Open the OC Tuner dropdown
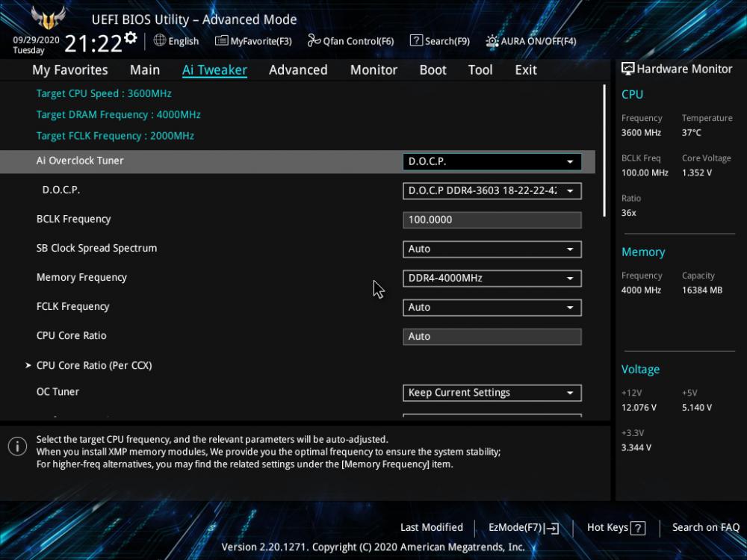The width and height of the screenshot is (747, 560). (x=492, y=393)
